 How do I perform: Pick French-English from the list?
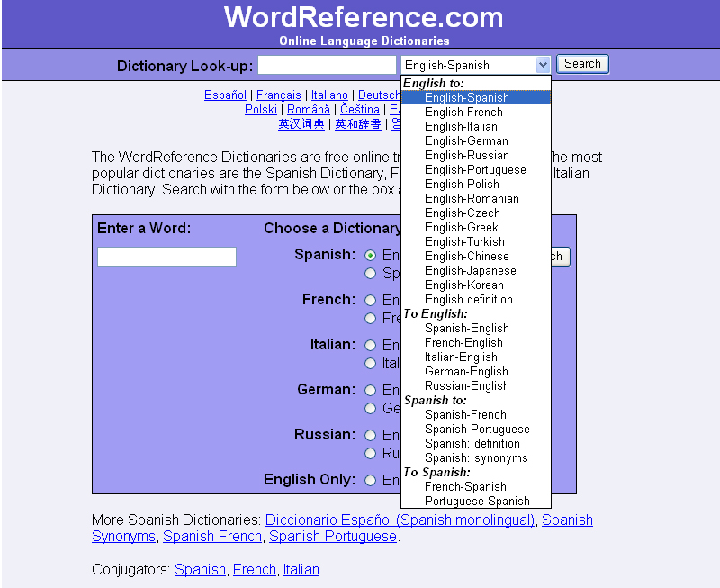(476, 342)
